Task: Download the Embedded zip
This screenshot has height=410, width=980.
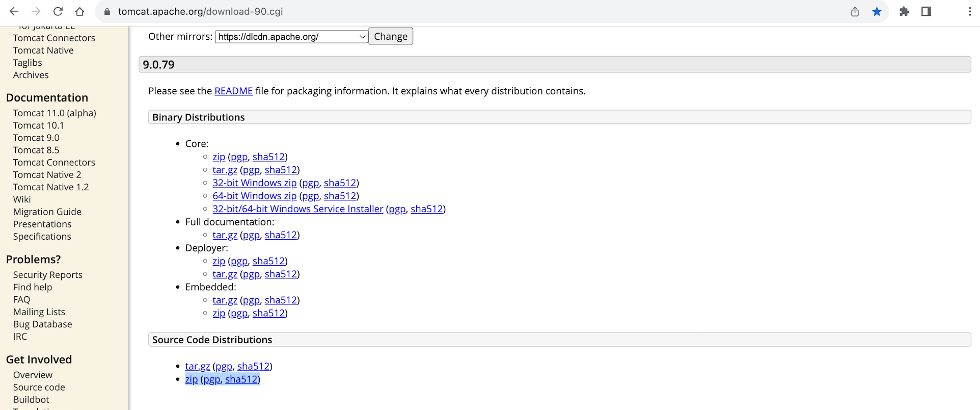Action: pos(219,313)
